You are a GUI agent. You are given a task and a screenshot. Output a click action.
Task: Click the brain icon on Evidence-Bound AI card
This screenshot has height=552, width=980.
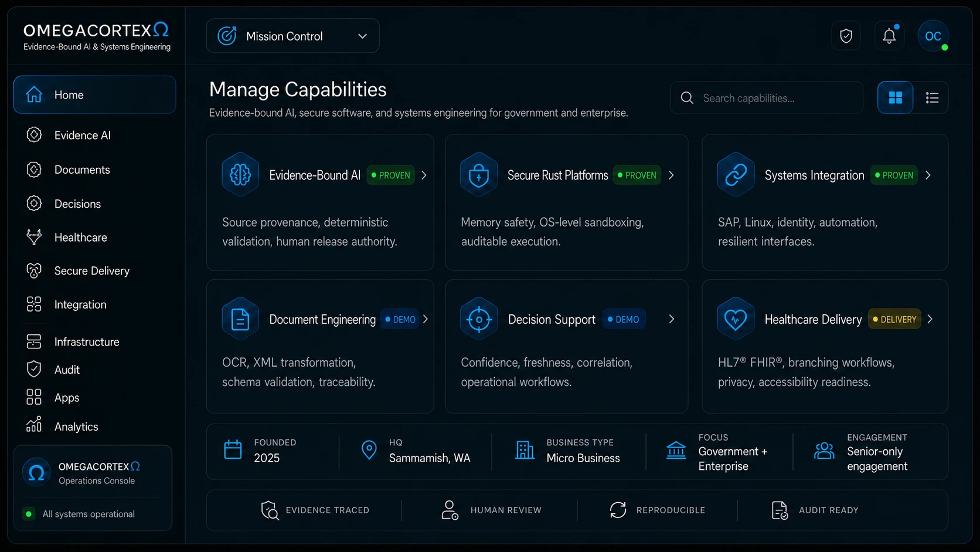[x=240, y=175]
